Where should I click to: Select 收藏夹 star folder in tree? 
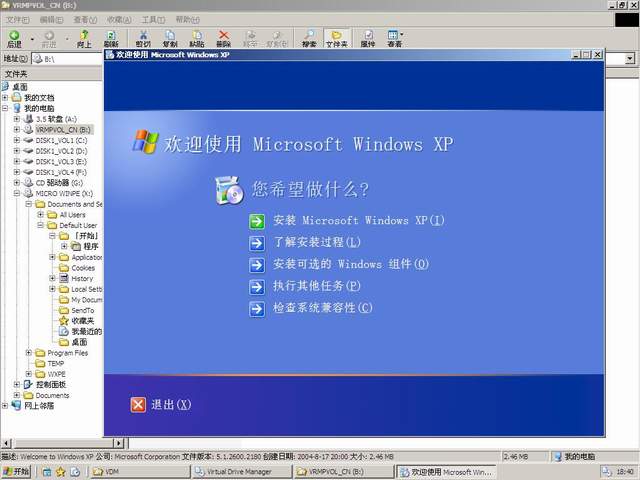[83, 321]
